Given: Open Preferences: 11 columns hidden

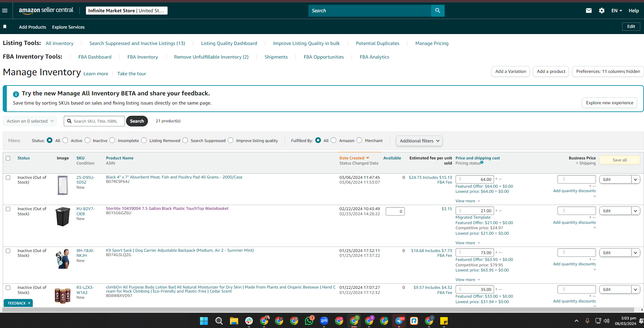Looking at the screenshot, I should tap(608, 71).
